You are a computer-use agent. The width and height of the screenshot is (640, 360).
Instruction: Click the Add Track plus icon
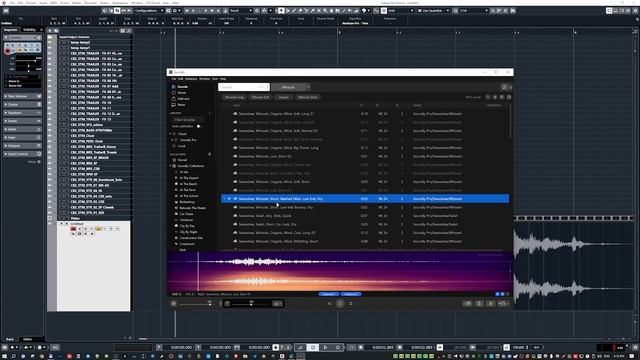pyautogui.click(x=50, y=31)
